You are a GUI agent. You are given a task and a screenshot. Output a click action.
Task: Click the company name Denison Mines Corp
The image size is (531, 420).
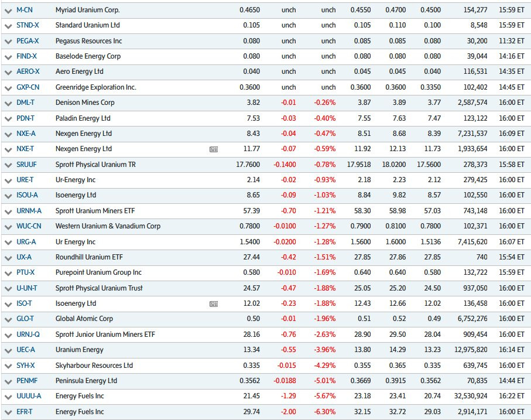click(85, 103)
